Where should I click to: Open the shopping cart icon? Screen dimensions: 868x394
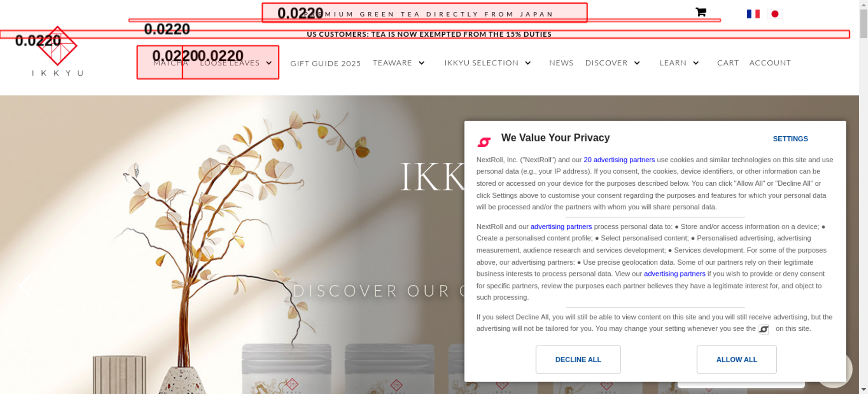click(700, 12)
